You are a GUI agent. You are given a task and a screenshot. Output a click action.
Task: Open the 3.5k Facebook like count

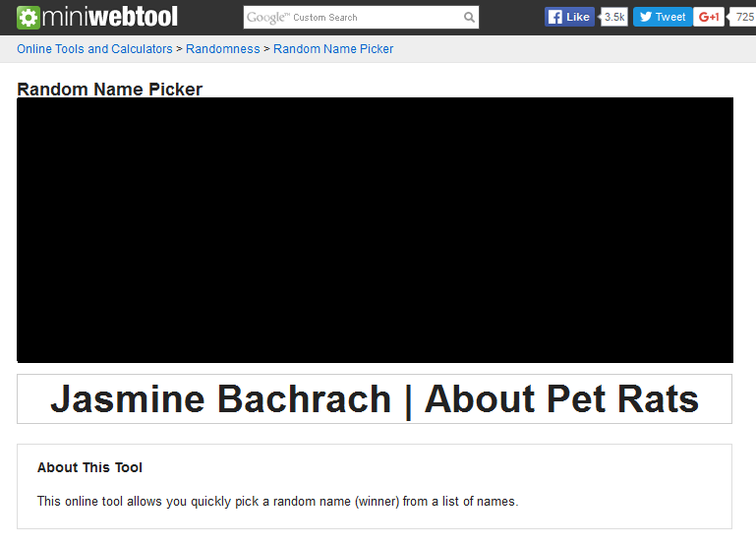[x=613, y=17]
